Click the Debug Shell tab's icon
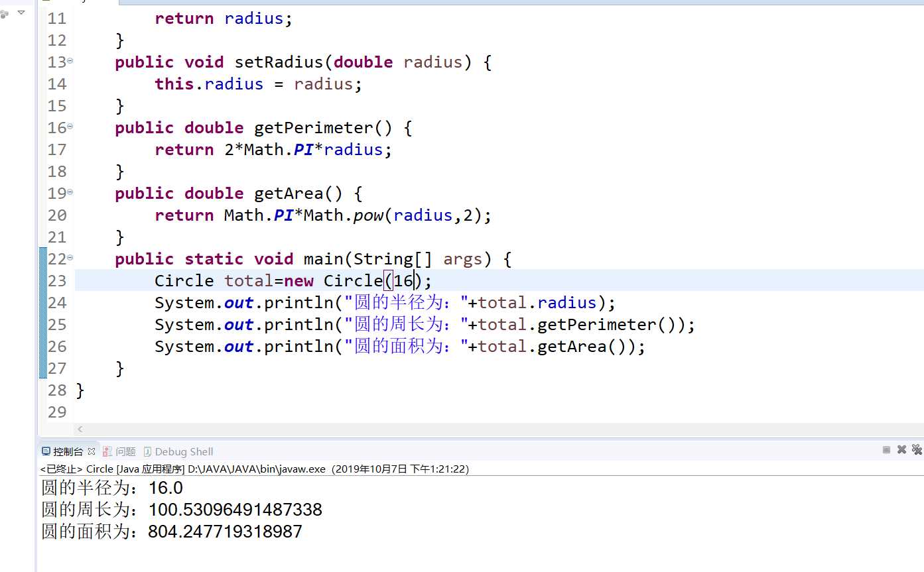The height and width of the screenshot is (572, 924). (x=147, y=451)
